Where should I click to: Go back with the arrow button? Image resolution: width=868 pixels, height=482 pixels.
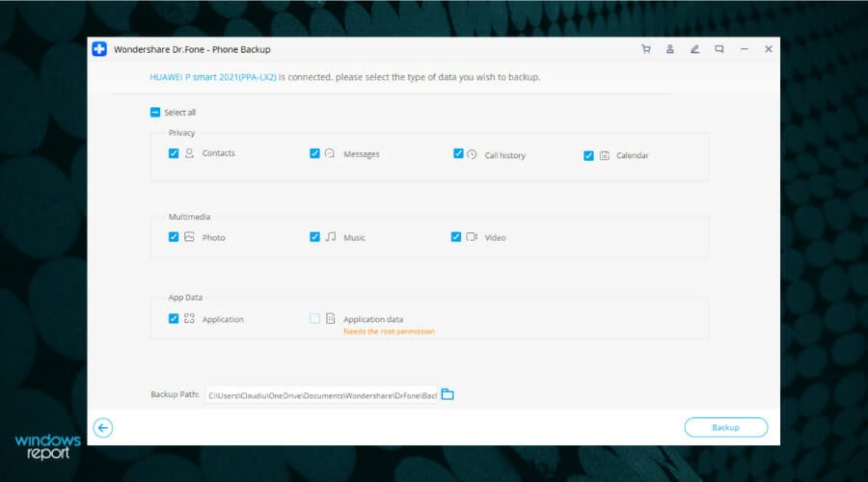[x=103, y=428]
